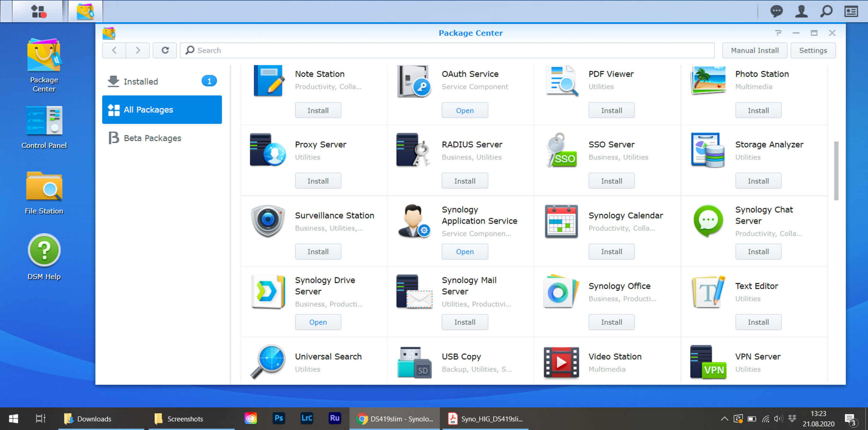Click the Synology Calendar package icon
This screenshot has height=430, width=868.
pos(561,221)
